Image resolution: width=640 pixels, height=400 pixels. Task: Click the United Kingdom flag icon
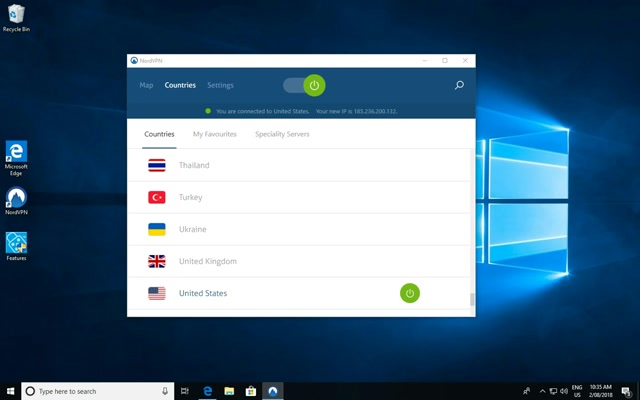tap(157, 261)
